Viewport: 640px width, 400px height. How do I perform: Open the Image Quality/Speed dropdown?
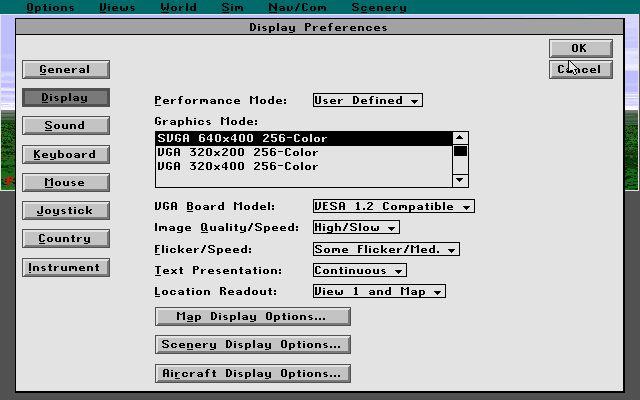[x=356, y=227]
